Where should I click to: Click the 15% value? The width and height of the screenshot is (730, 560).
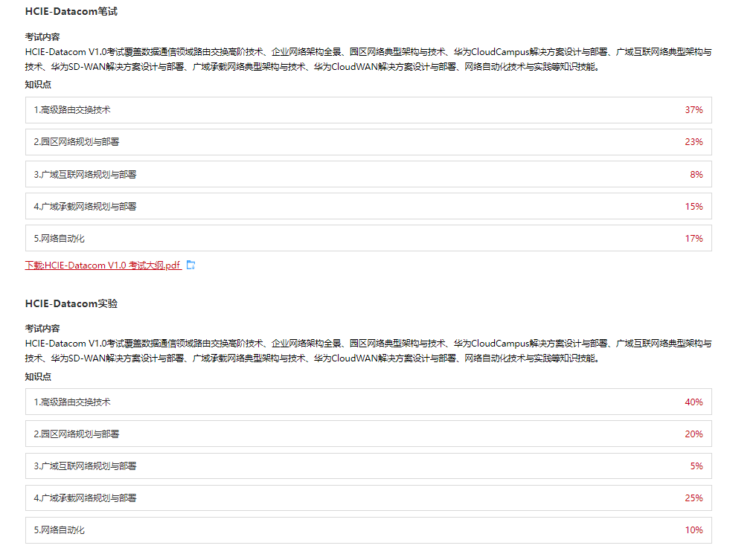694,207
